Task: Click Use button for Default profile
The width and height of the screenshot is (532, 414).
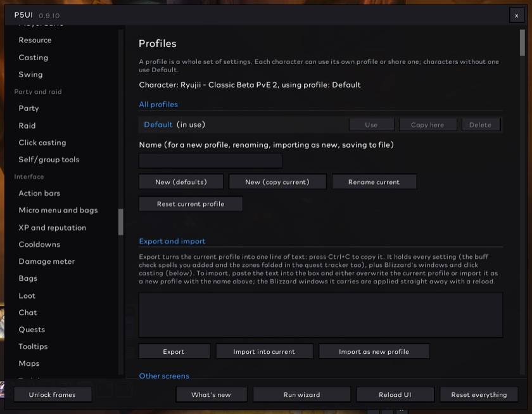Action: 372,125
